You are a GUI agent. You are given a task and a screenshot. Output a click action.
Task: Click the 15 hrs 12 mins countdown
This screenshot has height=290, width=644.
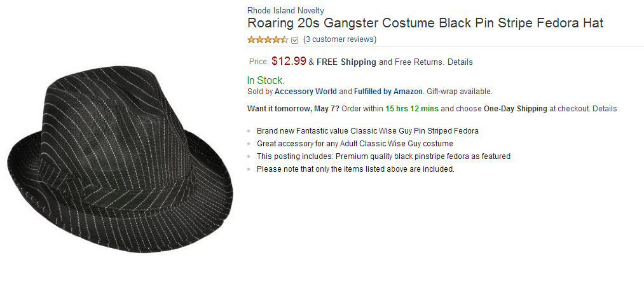tap(412, 109)
